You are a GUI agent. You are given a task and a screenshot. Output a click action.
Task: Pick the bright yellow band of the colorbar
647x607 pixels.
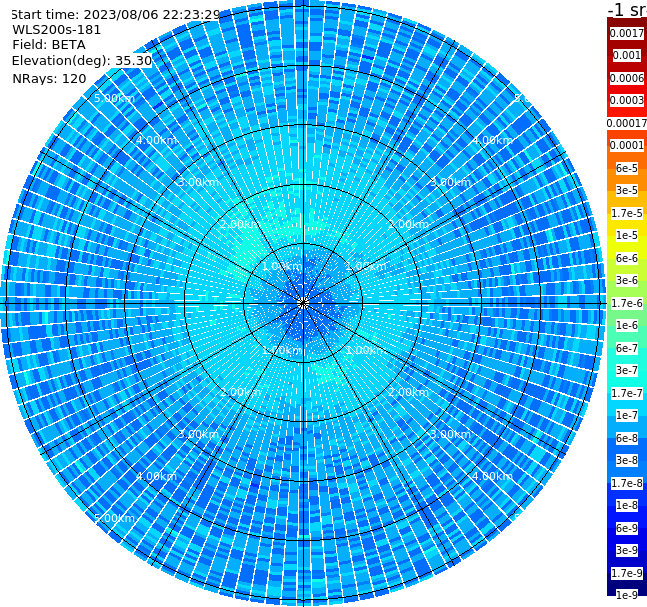(627, 247)
